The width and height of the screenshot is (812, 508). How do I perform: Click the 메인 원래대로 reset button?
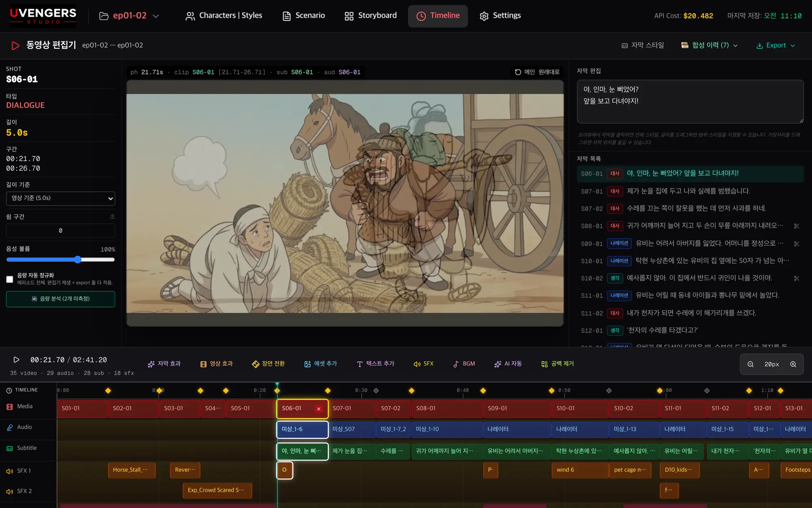tap(537, 72)
